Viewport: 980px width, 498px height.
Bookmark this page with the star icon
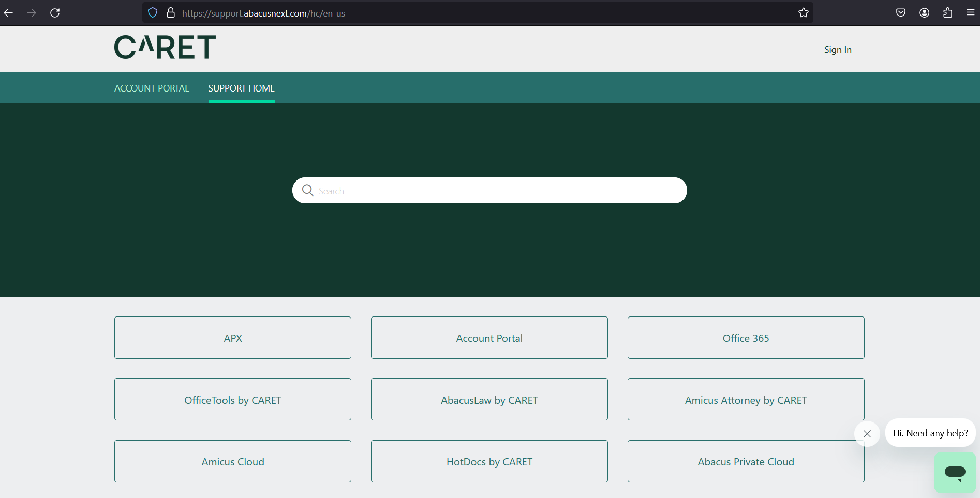803,13
